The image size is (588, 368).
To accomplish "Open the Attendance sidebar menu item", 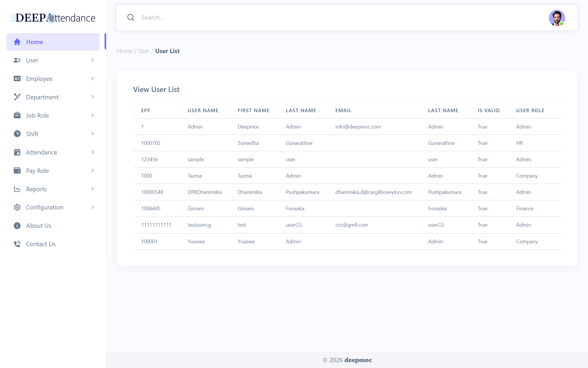I will pyautogui.click(x=53, y=152).
